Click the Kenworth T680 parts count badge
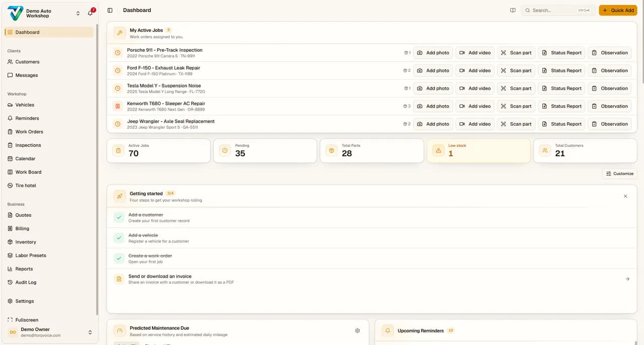 (407, 106)
